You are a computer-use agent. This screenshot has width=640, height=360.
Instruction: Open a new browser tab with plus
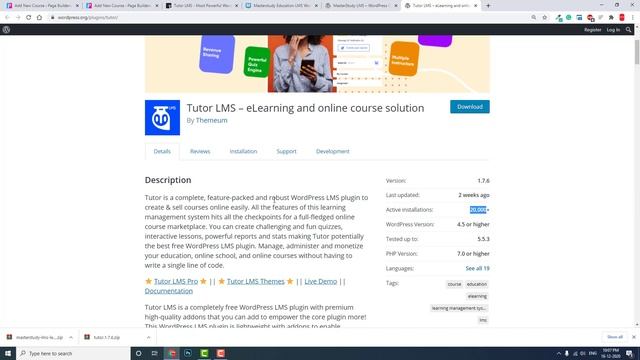[x=488, y=6]
